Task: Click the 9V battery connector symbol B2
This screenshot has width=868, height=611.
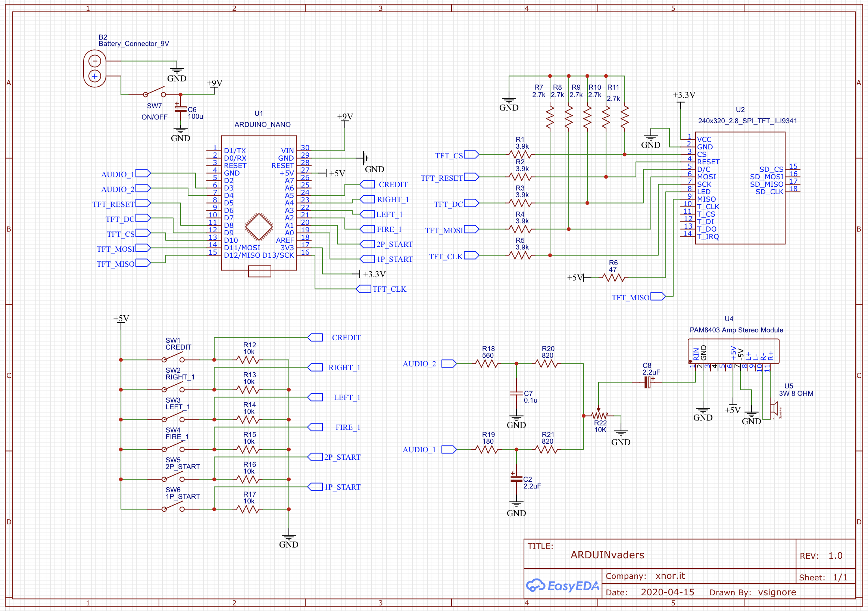Action: [x=94, y=68]
